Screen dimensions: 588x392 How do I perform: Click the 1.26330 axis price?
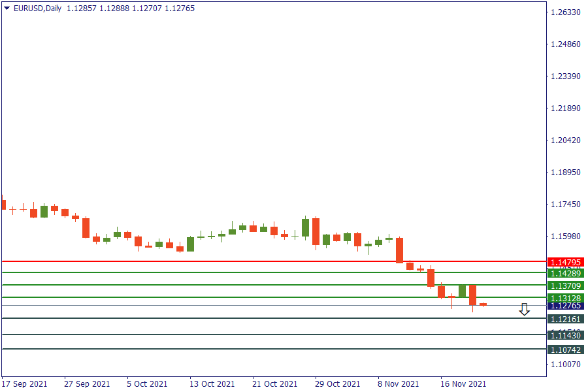[566, 12]
